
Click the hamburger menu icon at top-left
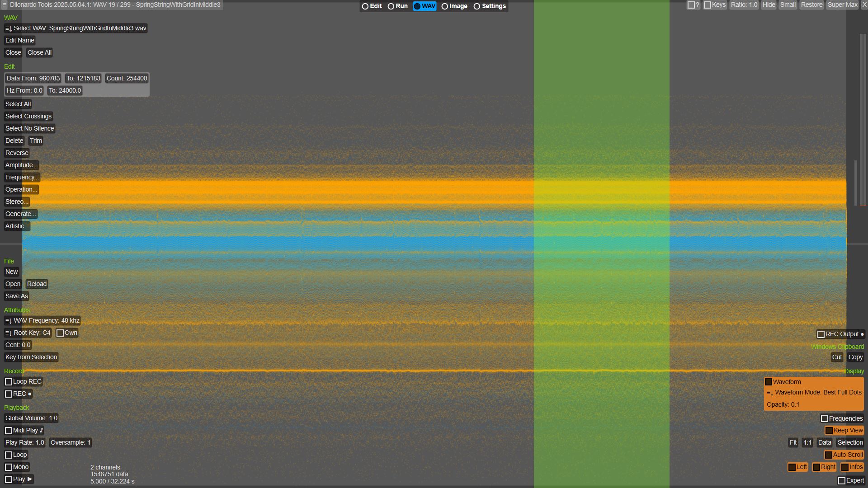pyautogui.click(x=5, y=5)
